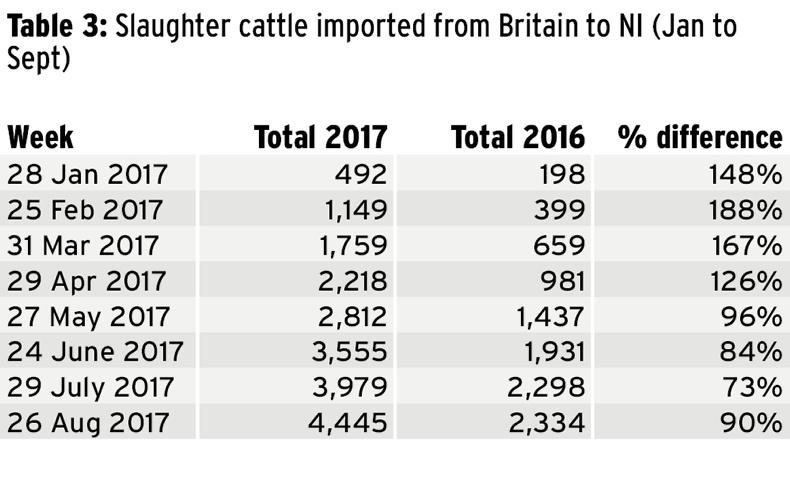This screenshot has height=498, width=790.
Task: Select the 28 Jan 2017 week cell
Action: click(87, 175)
